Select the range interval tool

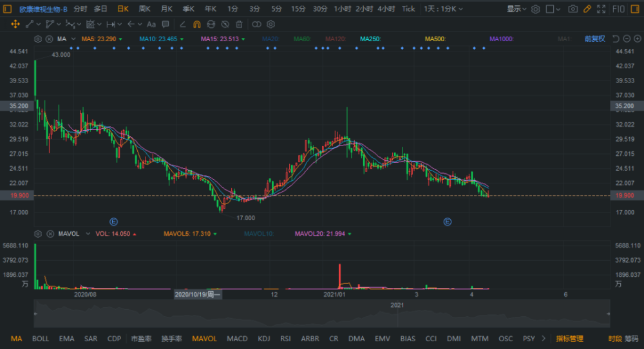[111, 24]
